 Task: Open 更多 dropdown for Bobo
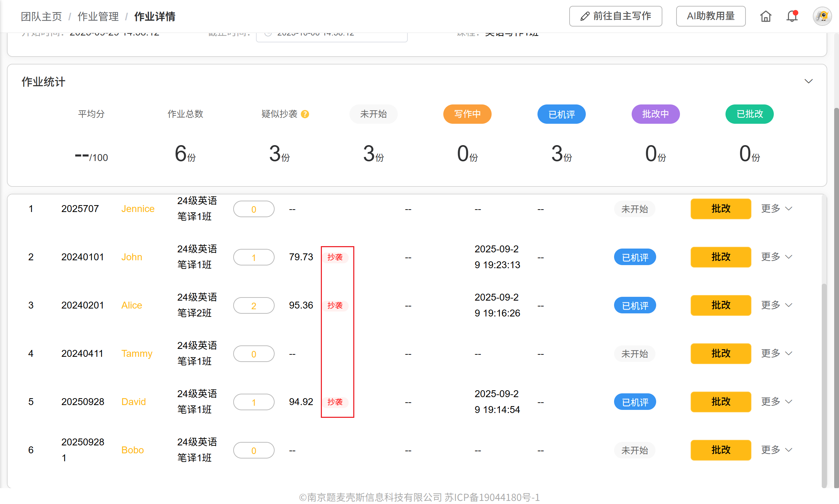(777, 450)
